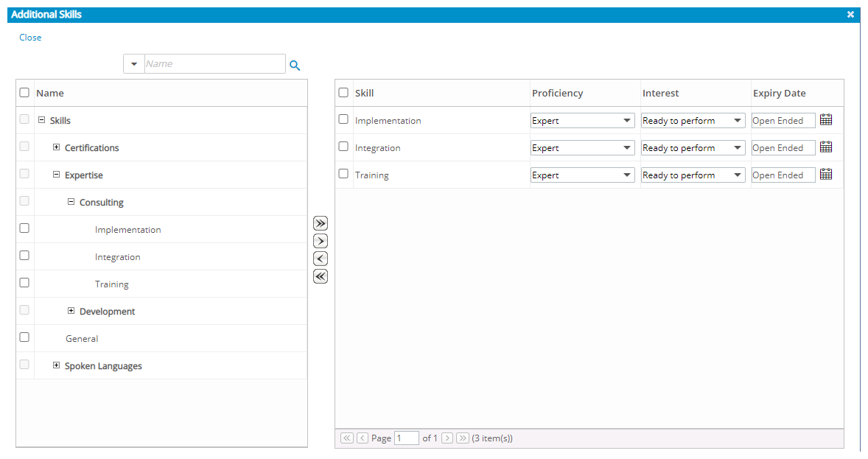The height and width of the screenshot is (459, 868).
Task: Move all skills right with double-arrow button
Action: click(x=321, y=223)
